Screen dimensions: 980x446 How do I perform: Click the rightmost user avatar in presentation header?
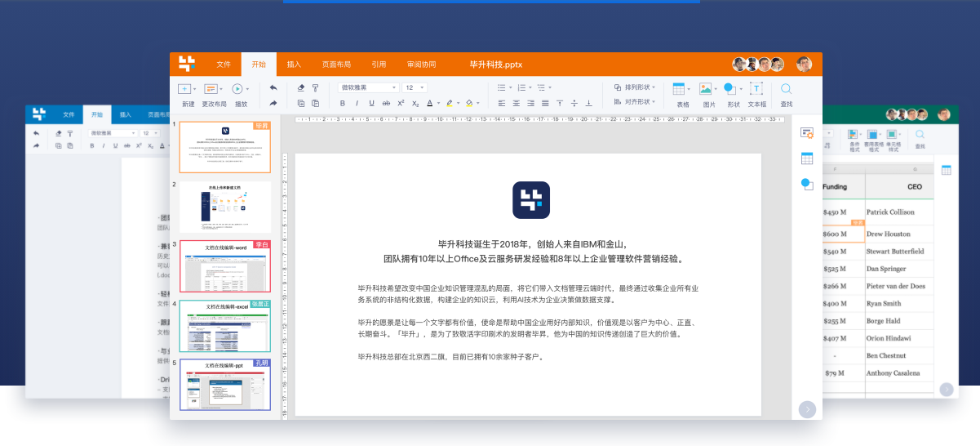[x=804, y=65]
